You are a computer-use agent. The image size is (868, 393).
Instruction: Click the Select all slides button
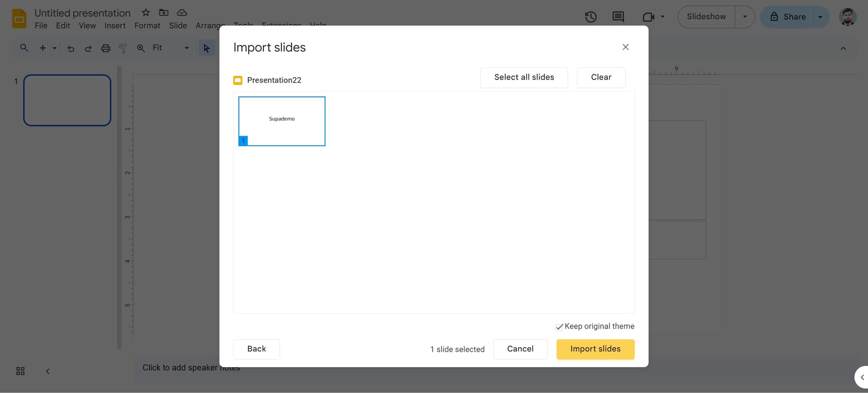[x=524, y=77]
